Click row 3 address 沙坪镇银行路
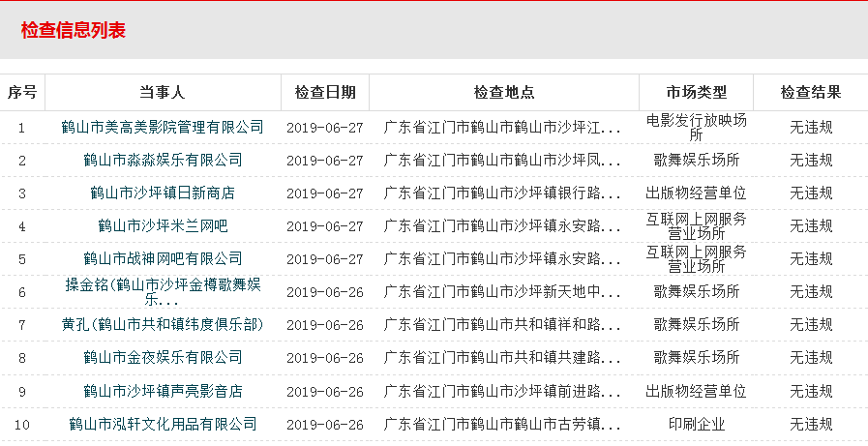 click(503, 193)
